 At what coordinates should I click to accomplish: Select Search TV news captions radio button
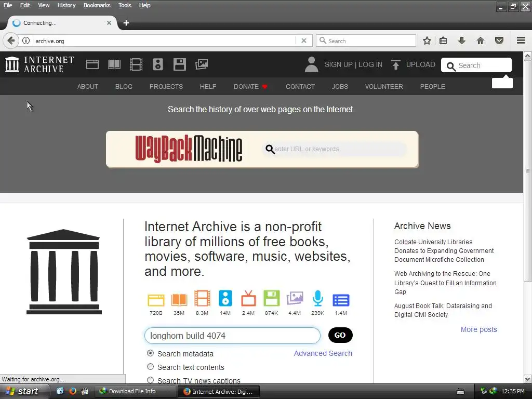pos(150,380)
